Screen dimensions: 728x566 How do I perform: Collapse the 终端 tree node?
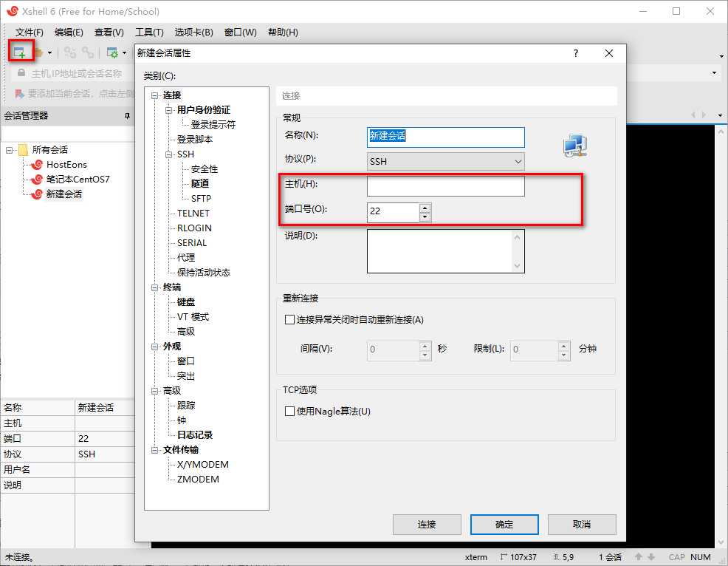tap(154, 287)
